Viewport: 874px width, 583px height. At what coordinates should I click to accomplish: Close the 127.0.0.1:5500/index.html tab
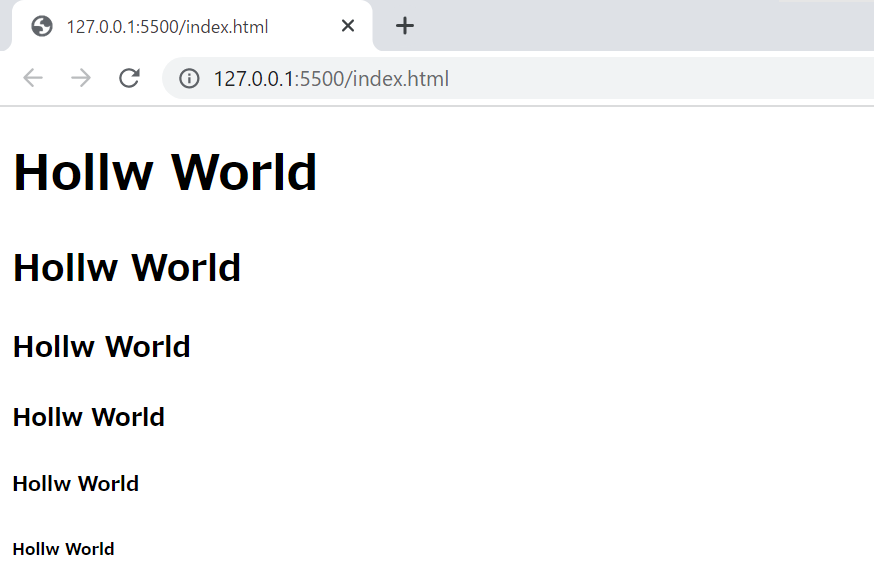pos(348,26)
